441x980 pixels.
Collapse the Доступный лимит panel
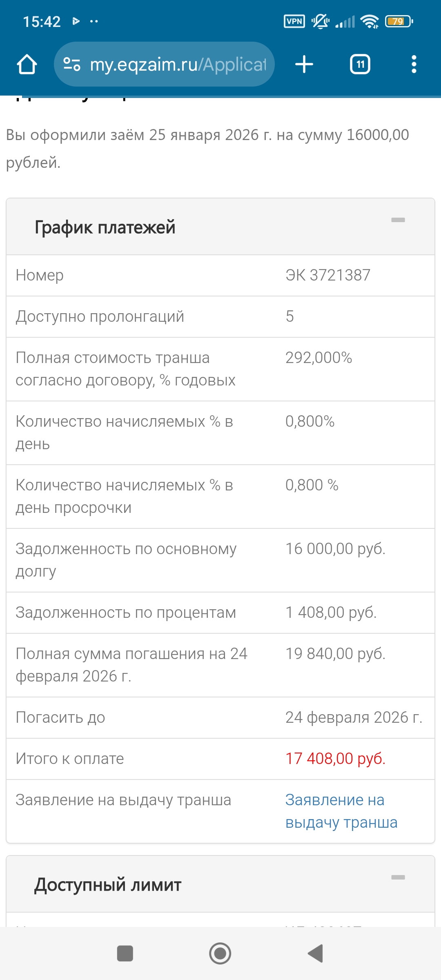[x=398, y=877]
